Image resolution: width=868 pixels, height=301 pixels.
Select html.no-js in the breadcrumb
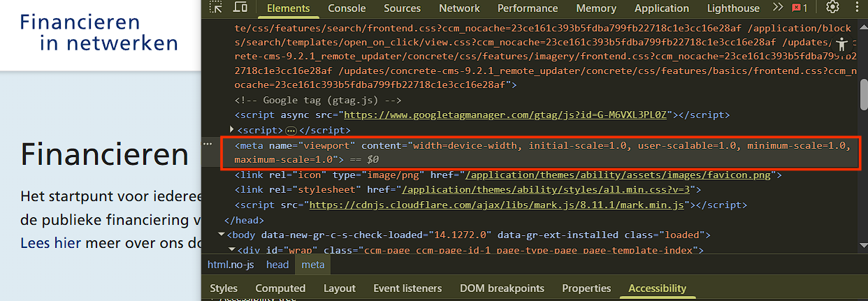point(231,265)
